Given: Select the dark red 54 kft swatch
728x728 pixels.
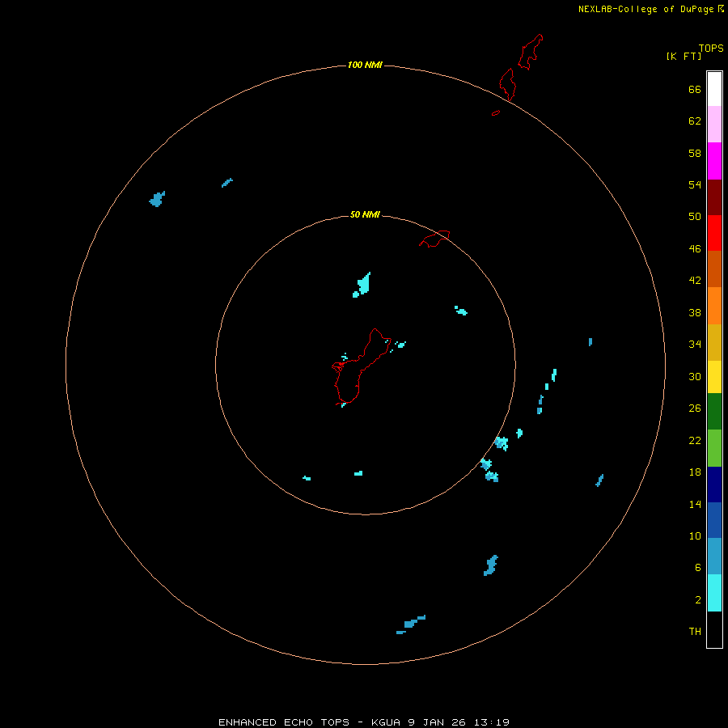Looking at the screenshot, I should 714,197.
